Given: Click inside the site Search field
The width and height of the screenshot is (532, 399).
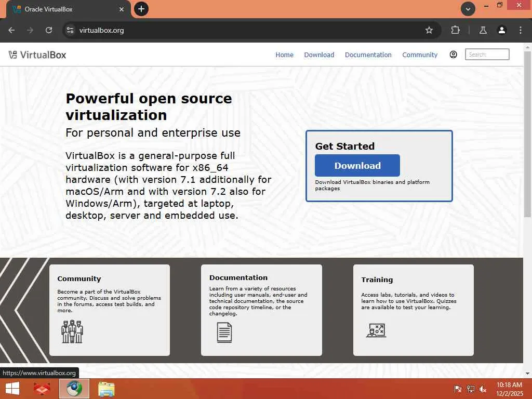Looking at the screenshot, I should click(x=487, y=54).
